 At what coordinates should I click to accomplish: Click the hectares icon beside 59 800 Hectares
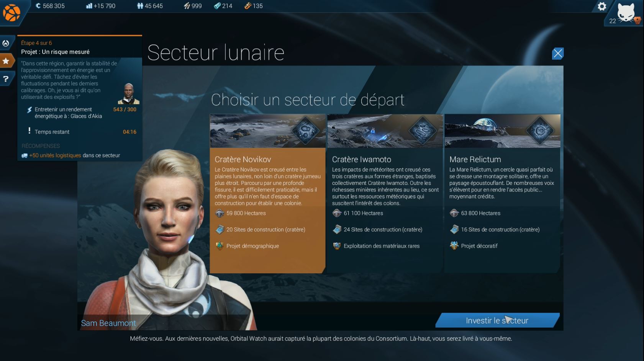tap(220, 213)
